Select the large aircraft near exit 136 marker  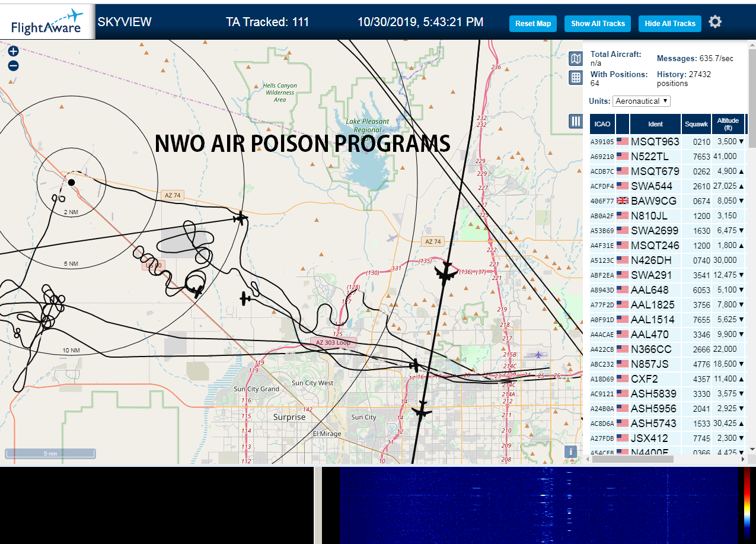click(445, 273)
